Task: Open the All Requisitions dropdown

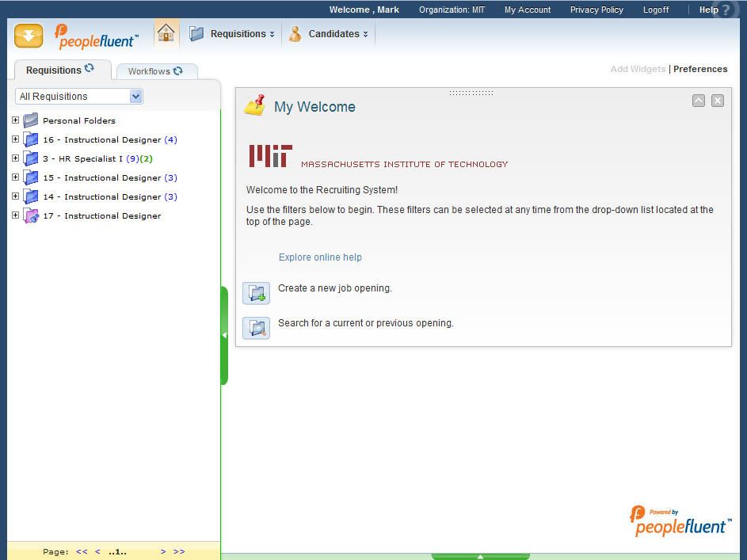Action: coord(135,97)
